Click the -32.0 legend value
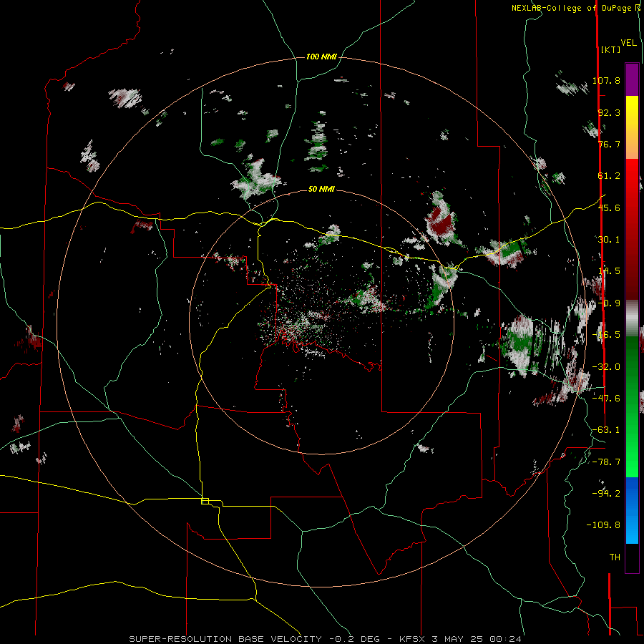Screen dimensions: 644x644 click(x=606, y=367)
